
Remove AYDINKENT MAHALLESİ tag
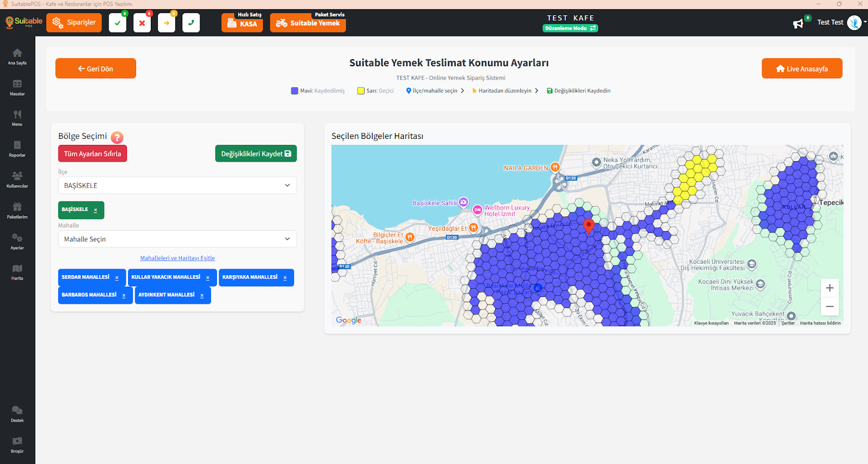[x=202, y=296]
